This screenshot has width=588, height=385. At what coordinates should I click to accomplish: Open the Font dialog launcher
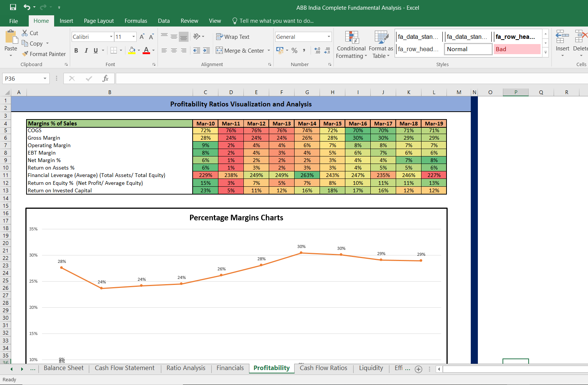coord(154,65)
